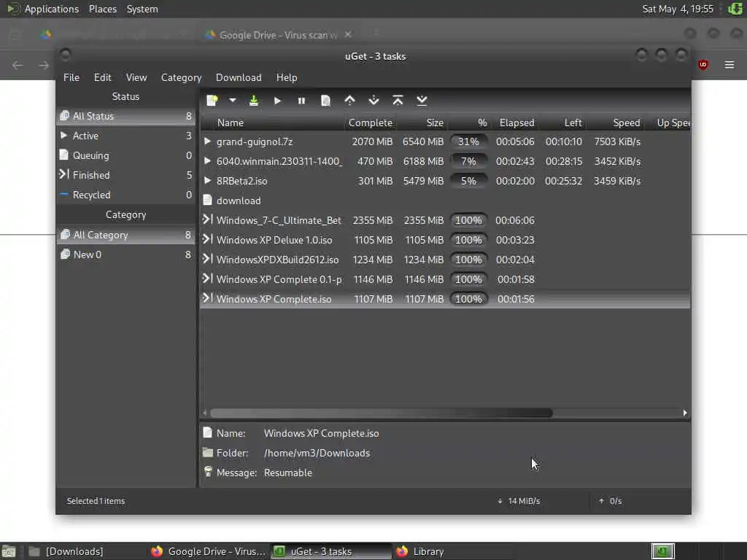
Task: Click the /home/vm3/Downloads folder text
Action: coord(317,453)
